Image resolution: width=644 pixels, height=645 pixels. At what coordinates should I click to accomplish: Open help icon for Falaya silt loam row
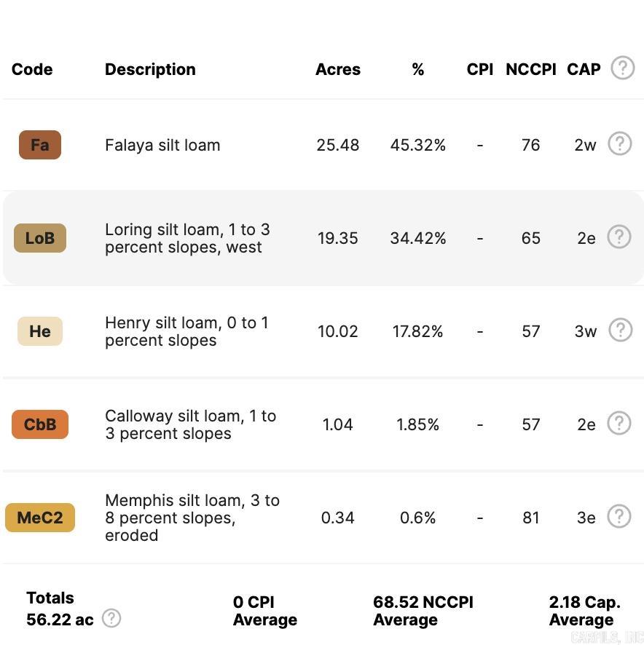pyautogui.click(x=619, y=143)
